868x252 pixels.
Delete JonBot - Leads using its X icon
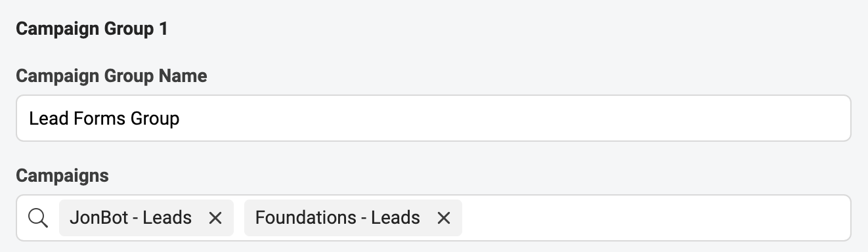coord(215,218)
